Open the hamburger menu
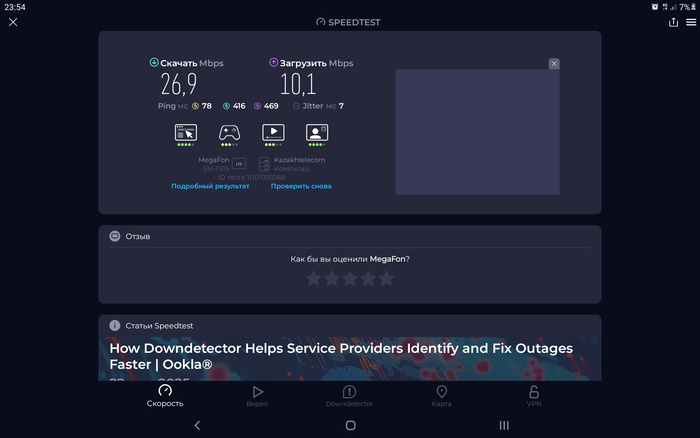Screen dimensions: 700x438 [690, 22]
